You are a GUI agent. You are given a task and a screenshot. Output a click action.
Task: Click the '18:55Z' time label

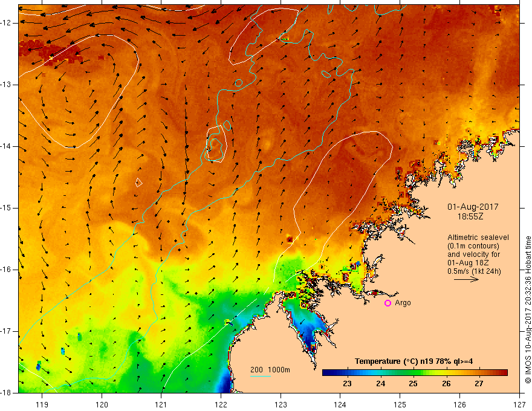[470, 216]
